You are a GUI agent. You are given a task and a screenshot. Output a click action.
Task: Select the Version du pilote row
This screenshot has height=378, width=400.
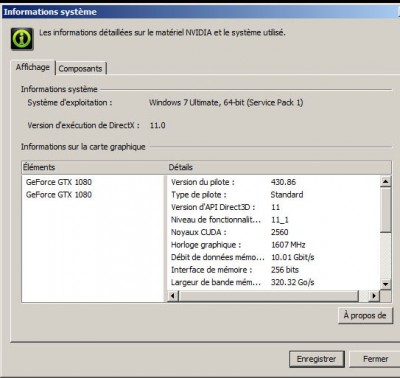tap(273, 182)
